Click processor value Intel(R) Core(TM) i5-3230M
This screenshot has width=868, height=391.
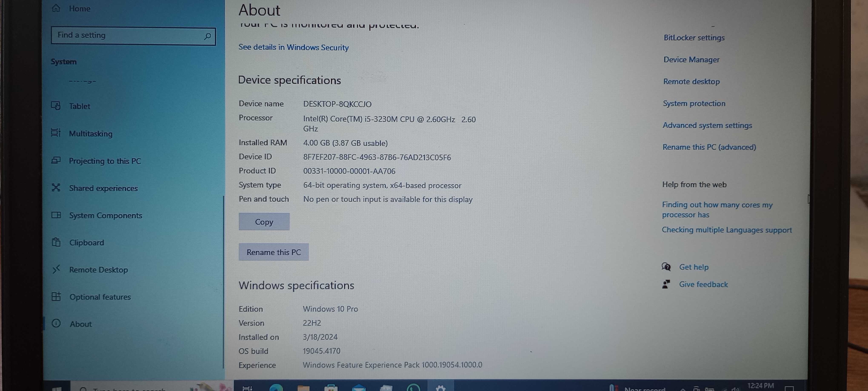(x=389, y=124)
